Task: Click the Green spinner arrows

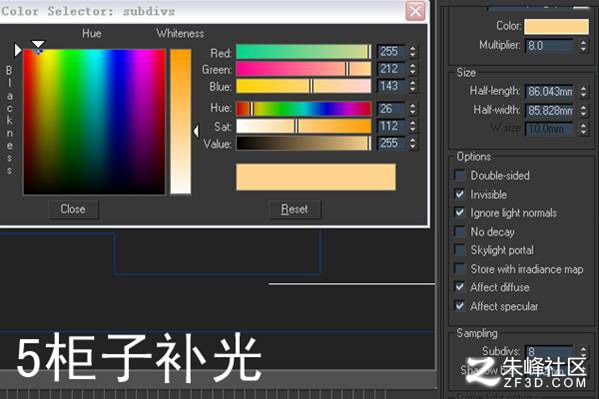Action: click(413, 69)
